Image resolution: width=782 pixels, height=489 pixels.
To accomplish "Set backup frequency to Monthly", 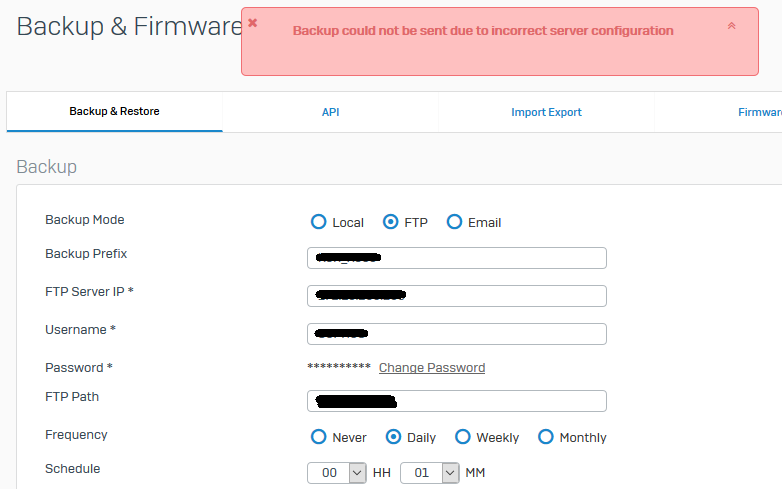I will tap(546, 437).
